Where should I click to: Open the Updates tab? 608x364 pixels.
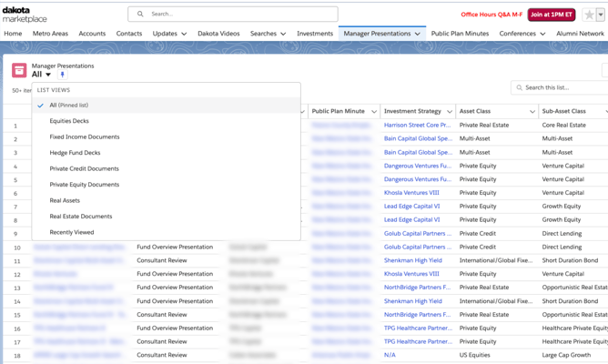tap(165, 34)
